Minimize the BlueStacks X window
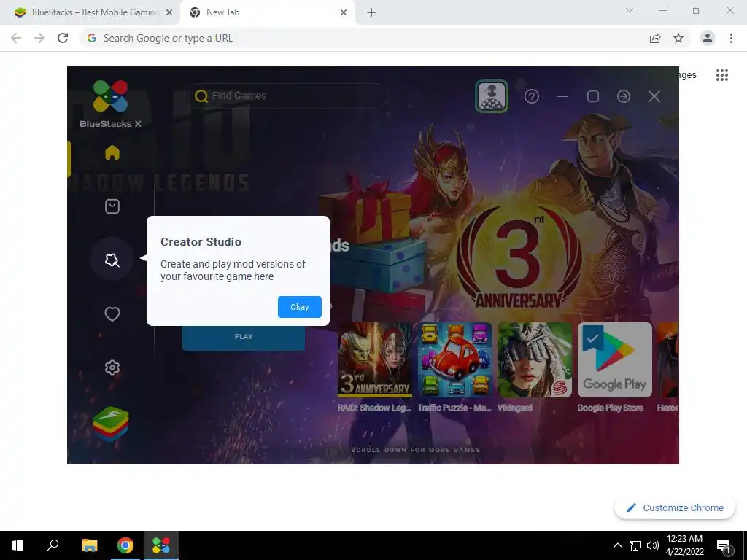Viewport: 747px width, 560px height. coord(562,97)
